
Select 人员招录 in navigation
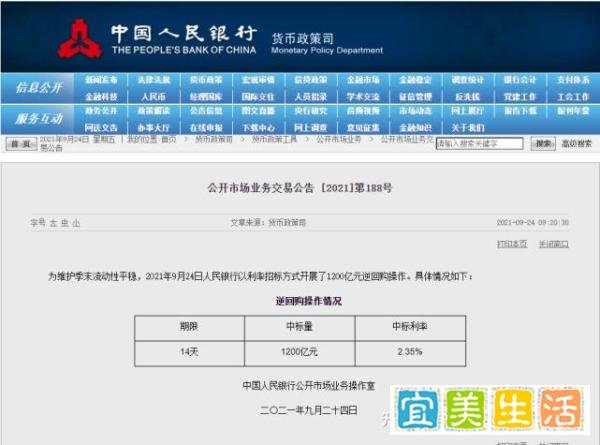click(x=311, y=97)
